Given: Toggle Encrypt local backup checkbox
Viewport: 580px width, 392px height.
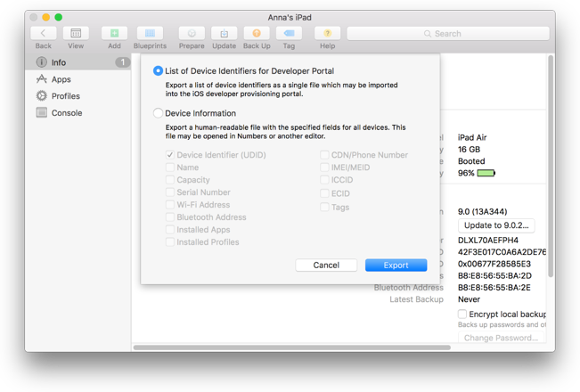Looking at the screenshot, I should click(x=462, y=314).
